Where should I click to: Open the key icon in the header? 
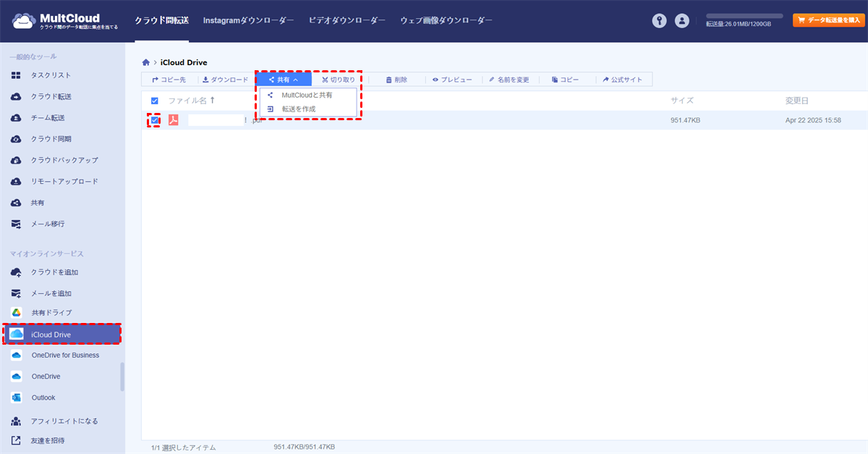pyautogui.click(x=659, y=21)
